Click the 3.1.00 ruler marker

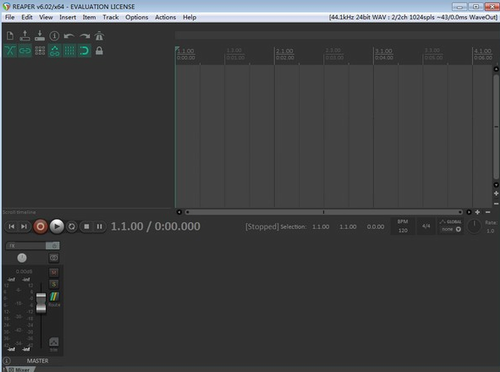pyautogui.click(x=384, y=51)
